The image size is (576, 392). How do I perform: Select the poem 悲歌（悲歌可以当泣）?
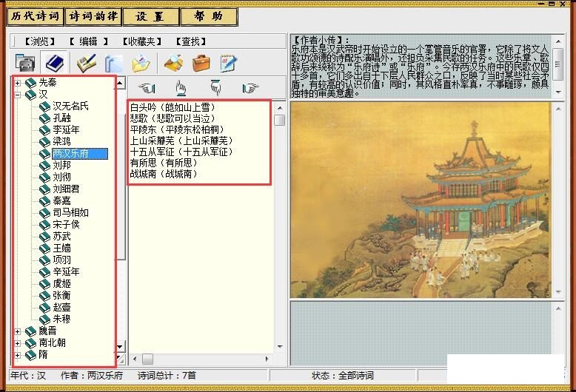click(x=173, y=118)
